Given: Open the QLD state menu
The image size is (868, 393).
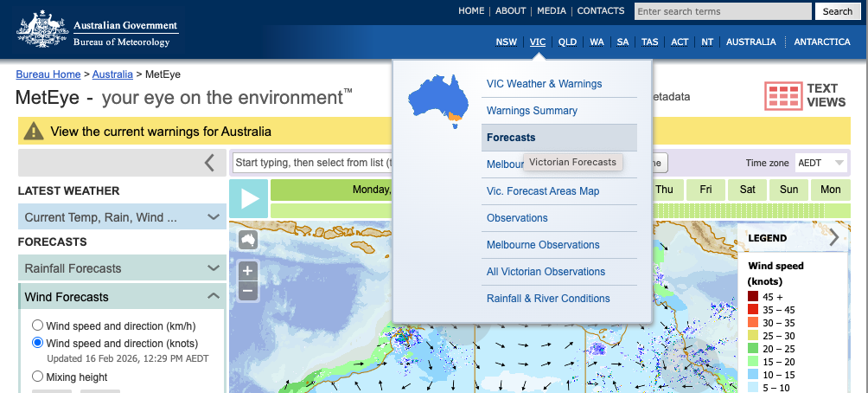Looking at the screenshot, I should point(567,42).
